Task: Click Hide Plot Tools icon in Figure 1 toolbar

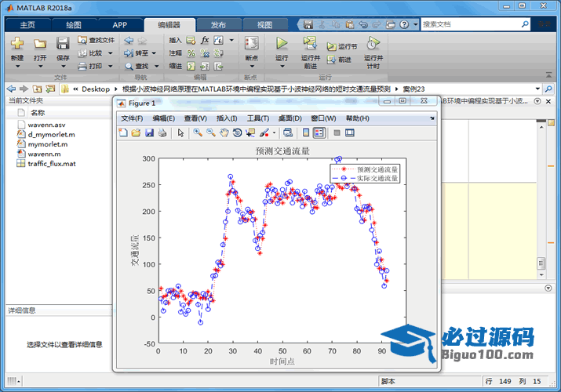Action: click(x=337, y=133)
